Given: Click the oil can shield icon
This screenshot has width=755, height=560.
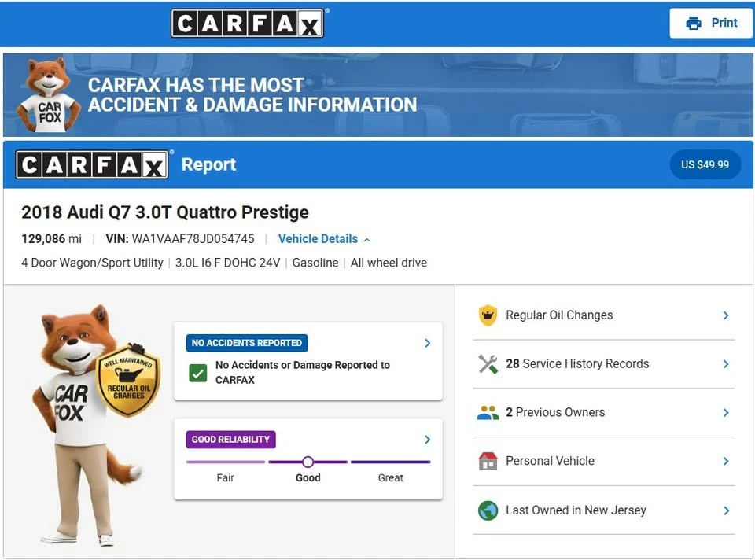Looking at the screenshot, I should coord(488,315).
